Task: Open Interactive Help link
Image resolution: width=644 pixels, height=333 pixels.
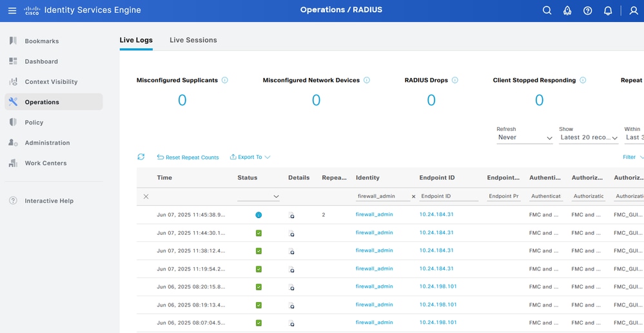Action: [x=49, y=201]
